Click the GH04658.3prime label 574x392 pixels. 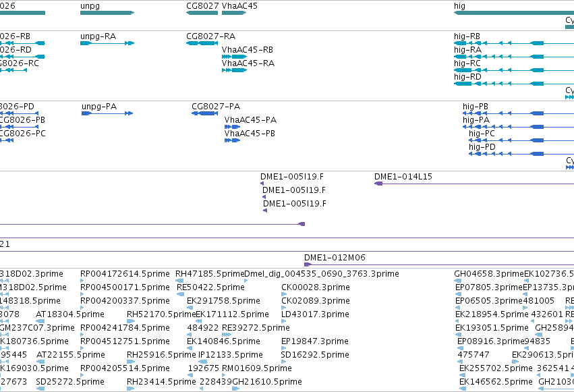[489, 274]
